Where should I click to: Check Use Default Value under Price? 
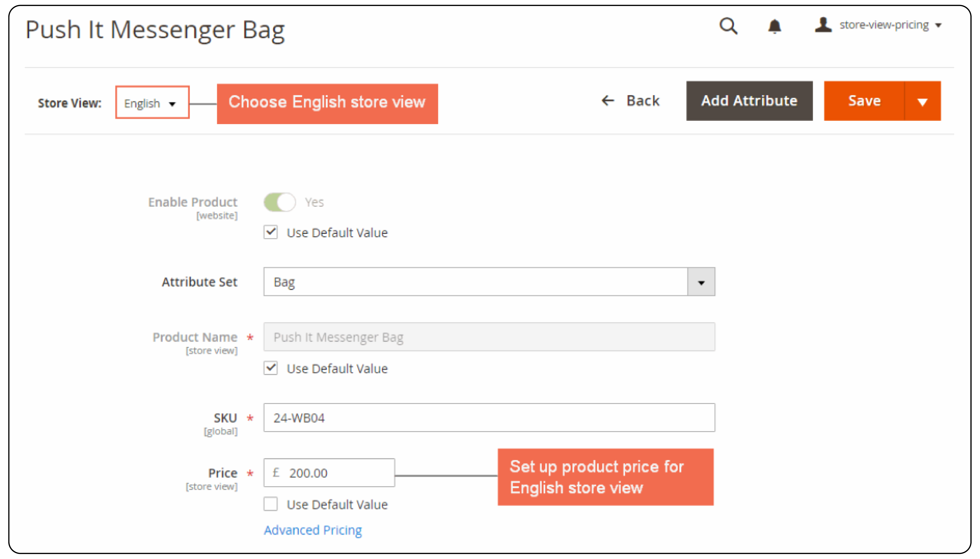pos(271,504)
